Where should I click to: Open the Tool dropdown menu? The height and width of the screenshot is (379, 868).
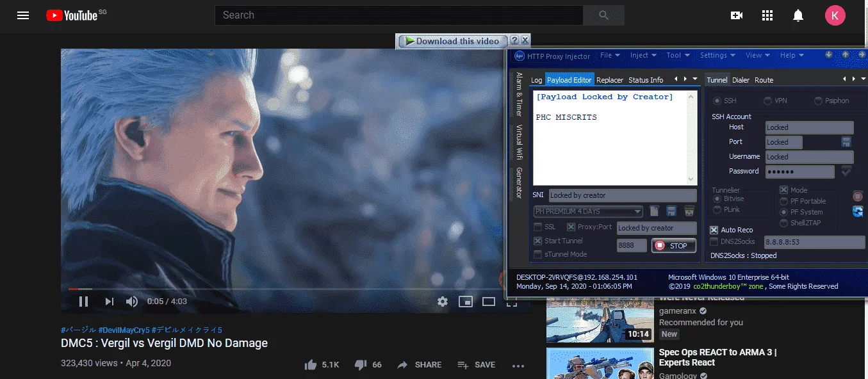point(677,56)
